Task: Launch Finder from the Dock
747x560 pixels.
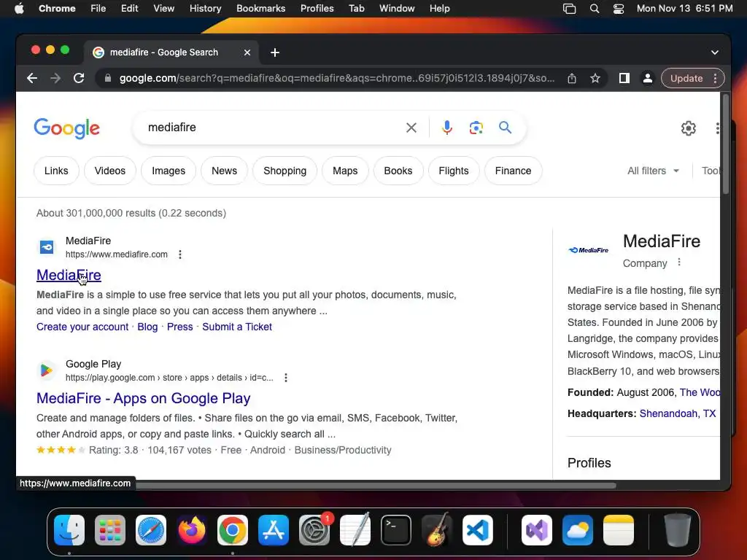Action: click(x=69, y=530)
